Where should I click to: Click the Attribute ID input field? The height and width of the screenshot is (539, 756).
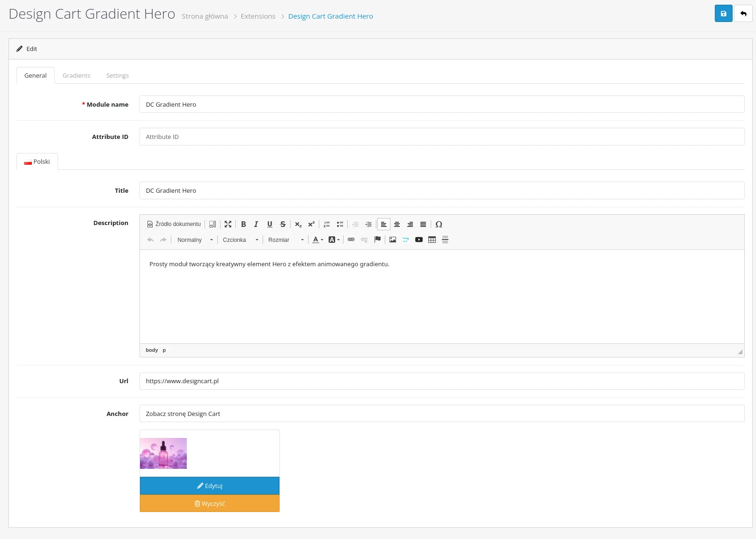coord(441,137)
